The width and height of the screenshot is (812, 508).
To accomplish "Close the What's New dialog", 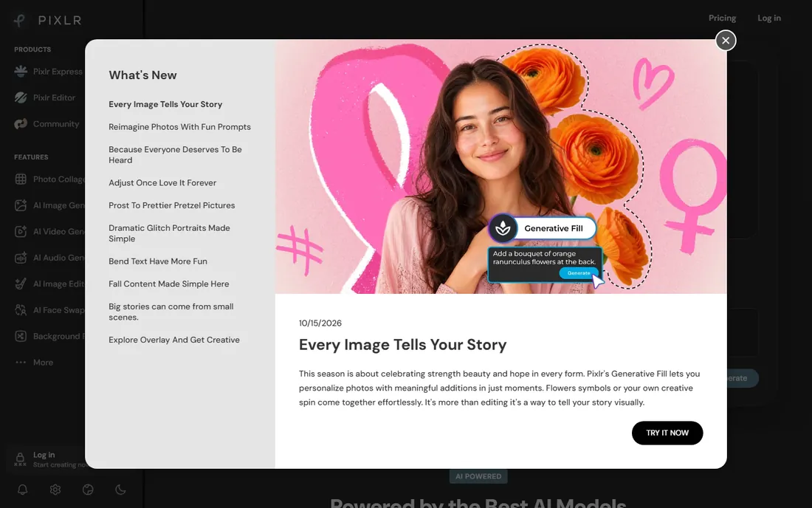I will [726, 41].
